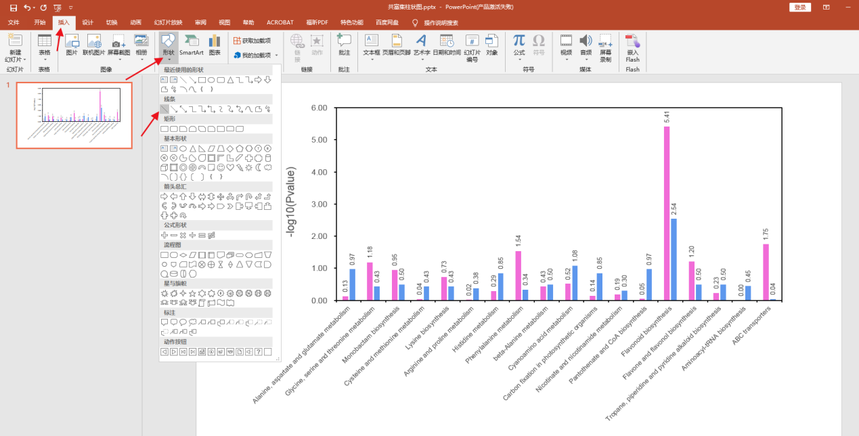Click 新建幻灯片 New Slide button
859x436 pixels.
15,48
